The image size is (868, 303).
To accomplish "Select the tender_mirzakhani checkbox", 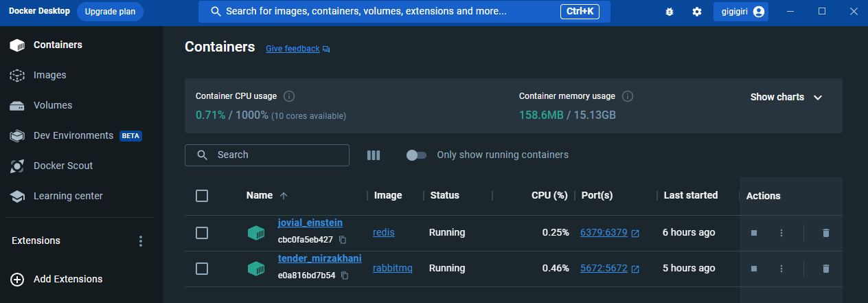I will 202,269.
